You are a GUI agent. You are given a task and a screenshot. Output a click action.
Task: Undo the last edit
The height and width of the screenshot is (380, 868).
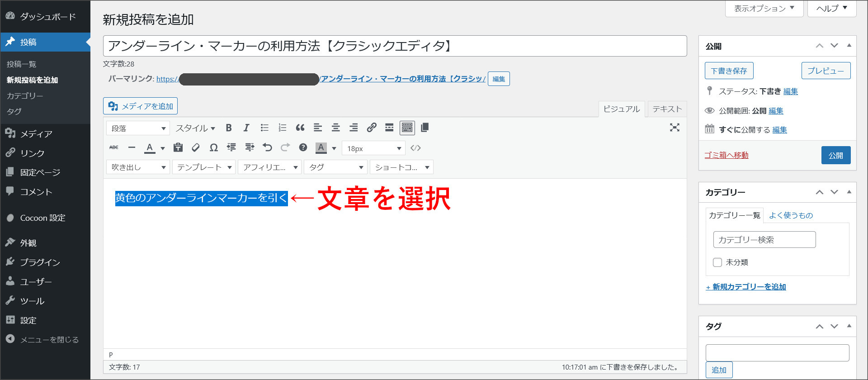pos(267,147)
